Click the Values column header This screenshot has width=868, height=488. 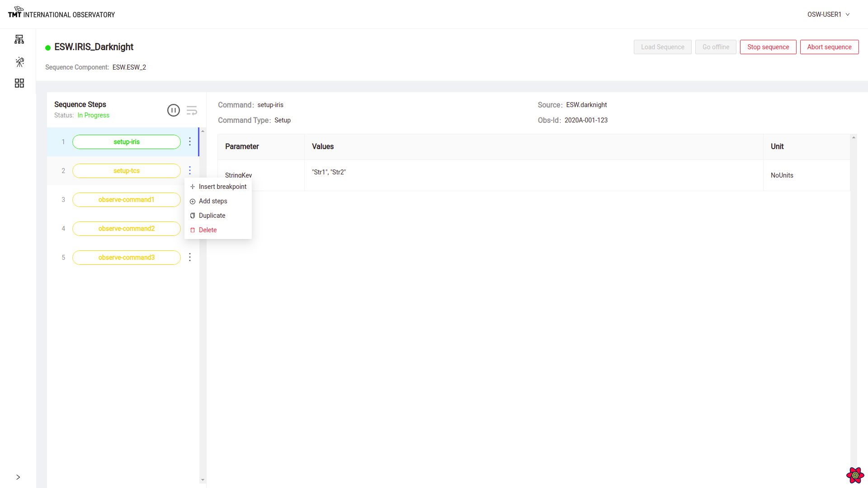pyautogui.click(x=534, y=147)
